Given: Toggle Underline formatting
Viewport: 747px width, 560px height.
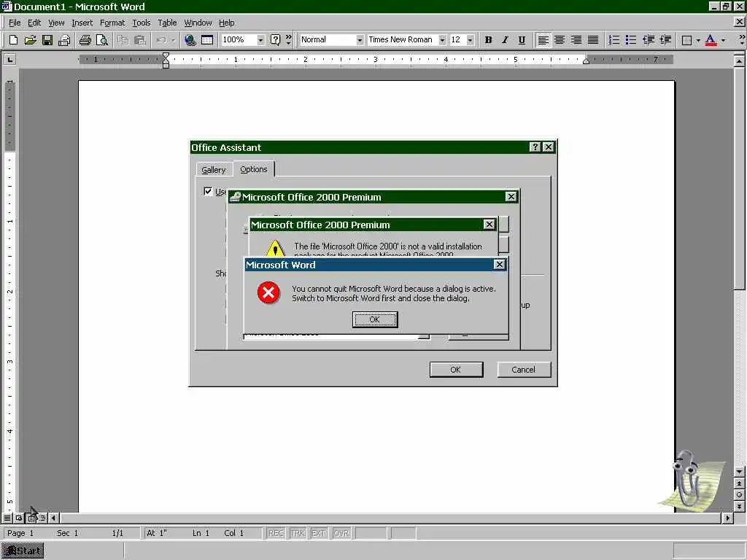Looking at the screenshot, I should coord(522,40).
